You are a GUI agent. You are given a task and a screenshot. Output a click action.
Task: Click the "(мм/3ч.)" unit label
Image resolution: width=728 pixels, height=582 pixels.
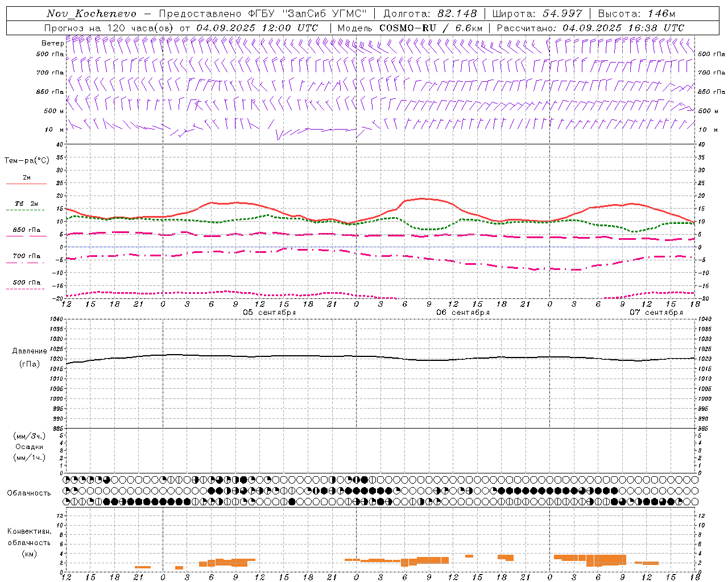30,436
